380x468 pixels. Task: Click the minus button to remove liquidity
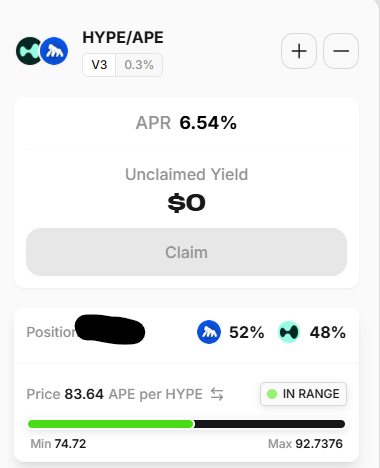(341, 51)
